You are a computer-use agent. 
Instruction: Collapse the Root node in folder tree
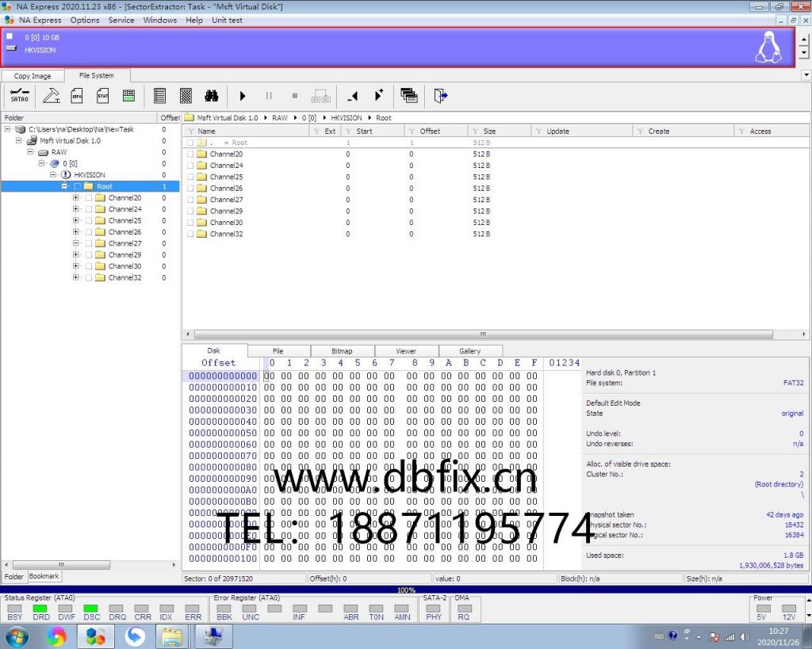point(65,185)
